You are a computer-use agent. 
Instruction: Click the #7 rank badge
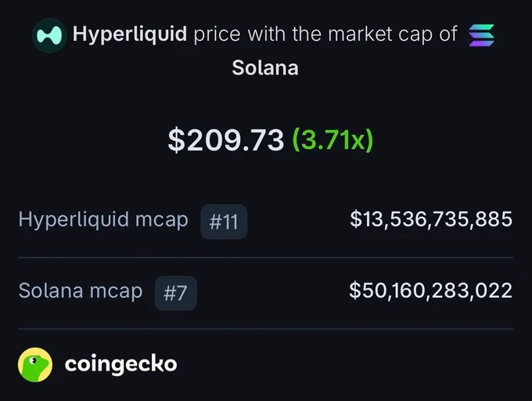(x=176, y=293)
